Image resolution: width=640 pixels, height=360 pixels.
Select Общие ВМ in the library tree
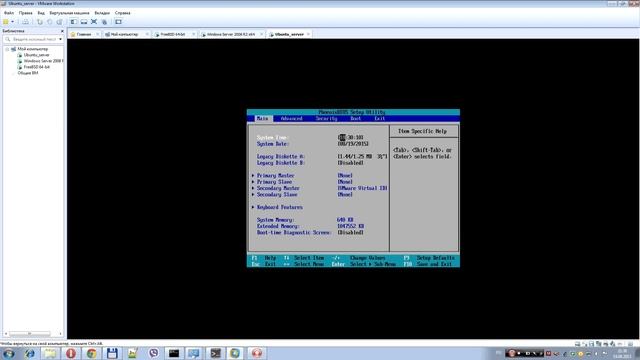(28, 73)
